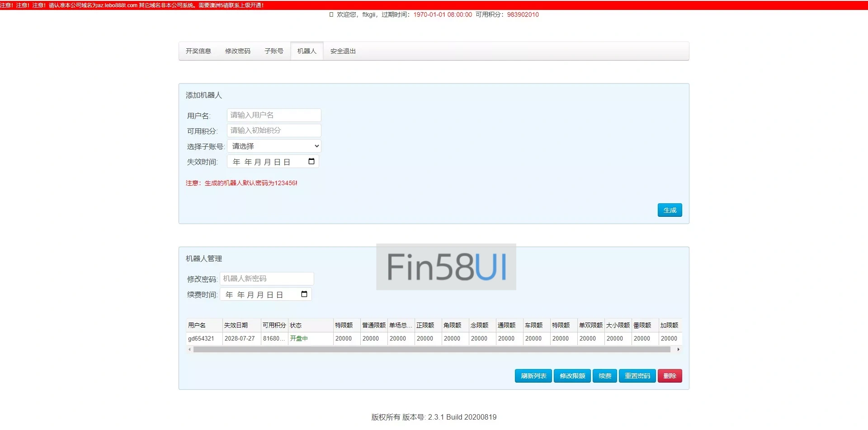Open the 开奖信息 tab
The image size is (868, 430).
click(198, 51)
